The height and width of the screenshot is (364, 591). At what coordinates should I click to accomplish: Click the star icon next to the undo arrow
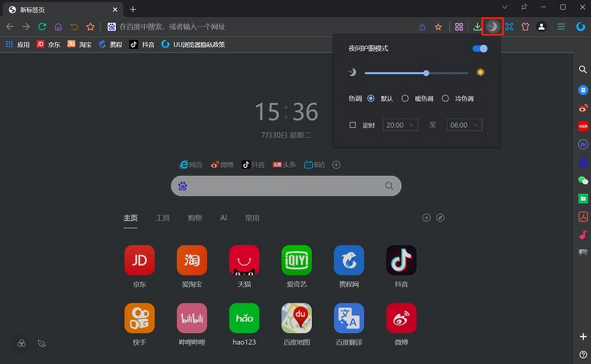90,27
